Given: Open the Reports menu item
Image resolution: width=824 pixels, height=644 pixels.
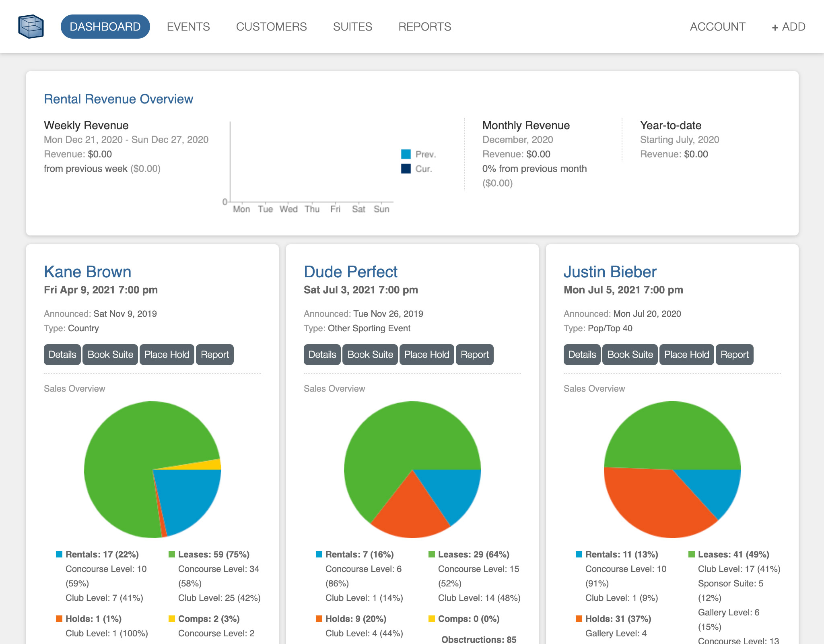Looking at the screenshot, I should tap(425, 27).
